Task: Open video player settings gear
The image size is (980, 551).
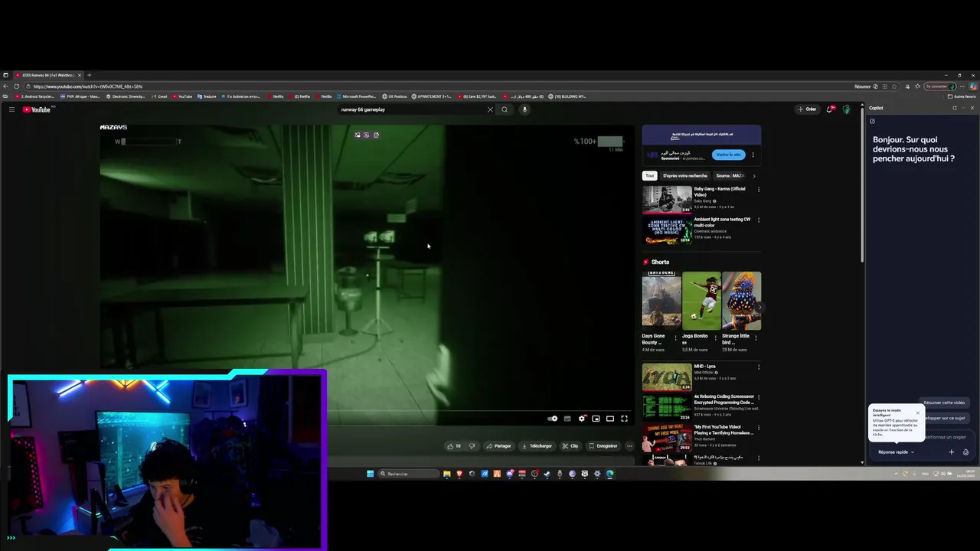Action: [x=582, y=419]
